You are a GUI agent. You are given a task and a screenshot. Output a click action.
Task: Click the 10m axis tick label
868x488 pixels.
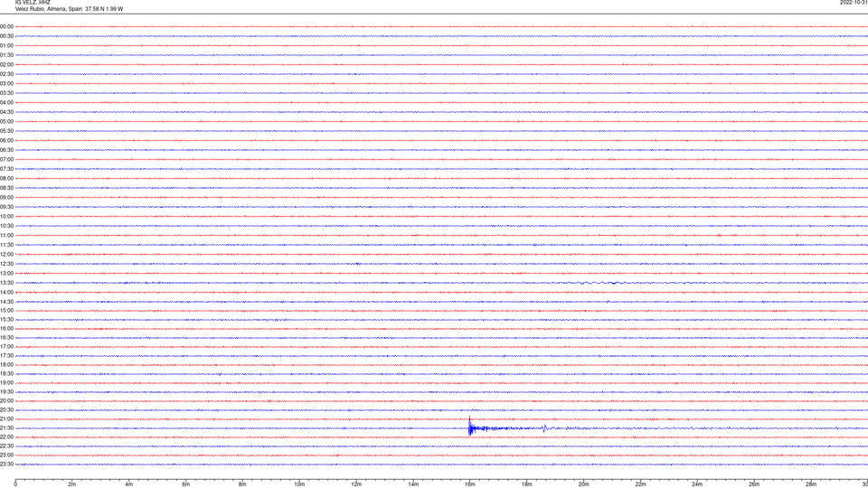(299, 484)
